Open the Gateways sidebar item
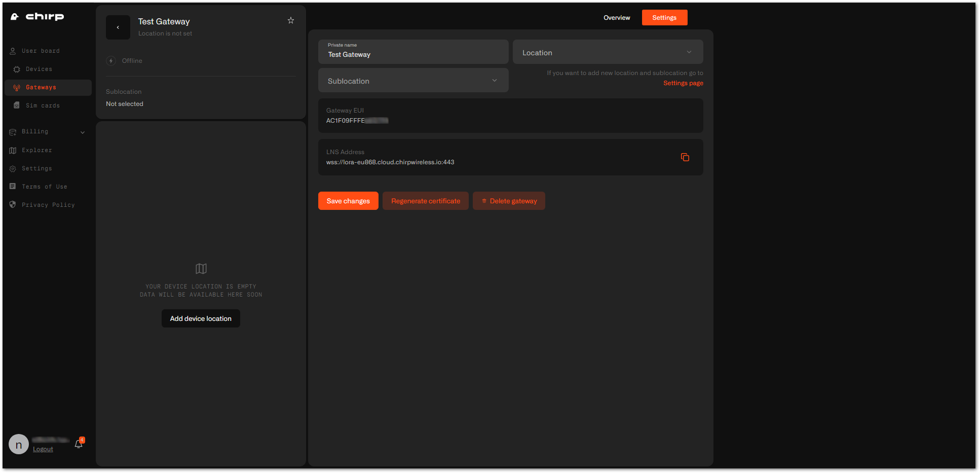This screenshot has width=980, height=473. point(48,87)
